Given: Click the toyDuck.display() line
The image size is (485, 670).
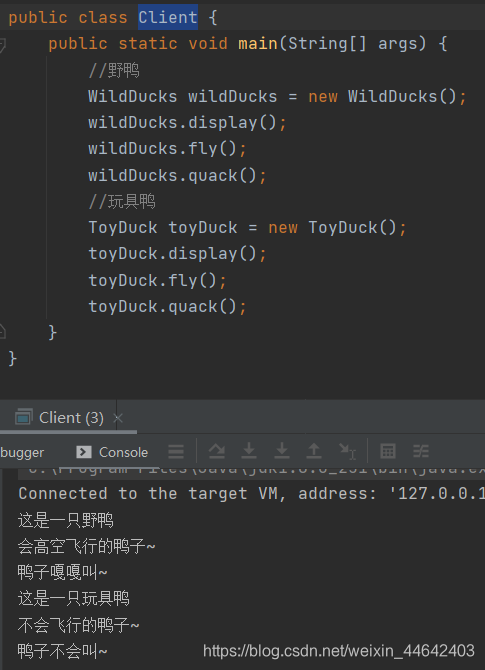Looking at the screenshot, I should pyautogui.click(x=177, y=254).
